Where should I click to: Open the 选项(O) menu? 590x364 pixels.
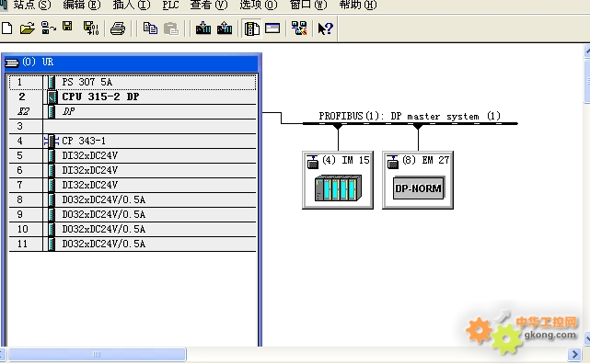point(259,5)
